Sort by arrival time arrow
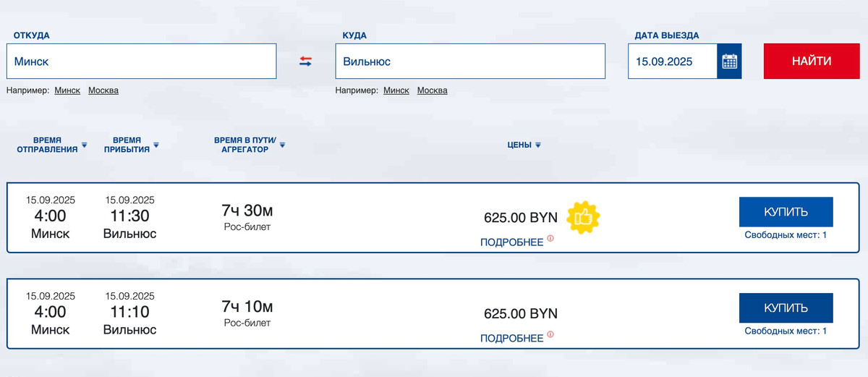The image size is (868, 377). pyautogui.click(x=156, y=145)
